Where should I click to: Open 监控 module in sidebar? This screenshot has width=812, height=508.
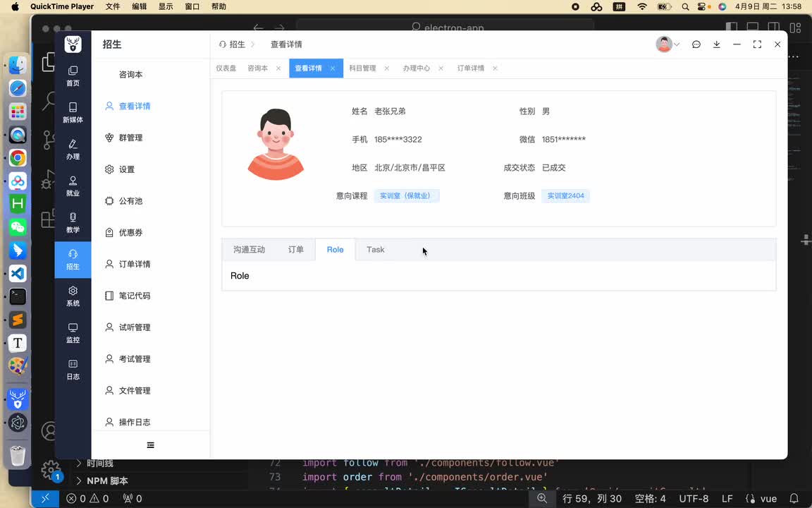(x=73, y=333)
